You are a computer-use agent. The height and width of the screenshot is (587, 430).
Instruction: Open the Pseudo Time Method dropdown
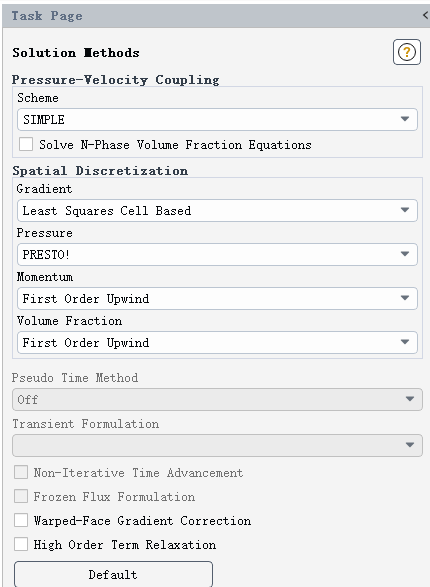(x=217, y=399)
